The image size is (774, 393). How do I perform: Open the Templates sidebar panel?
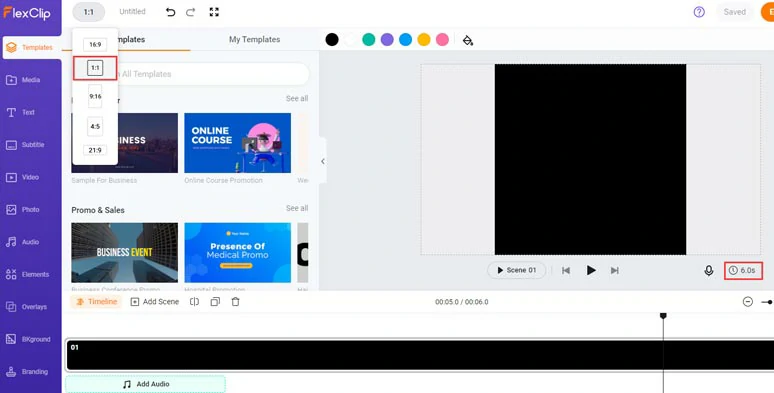tap(31, 47)
